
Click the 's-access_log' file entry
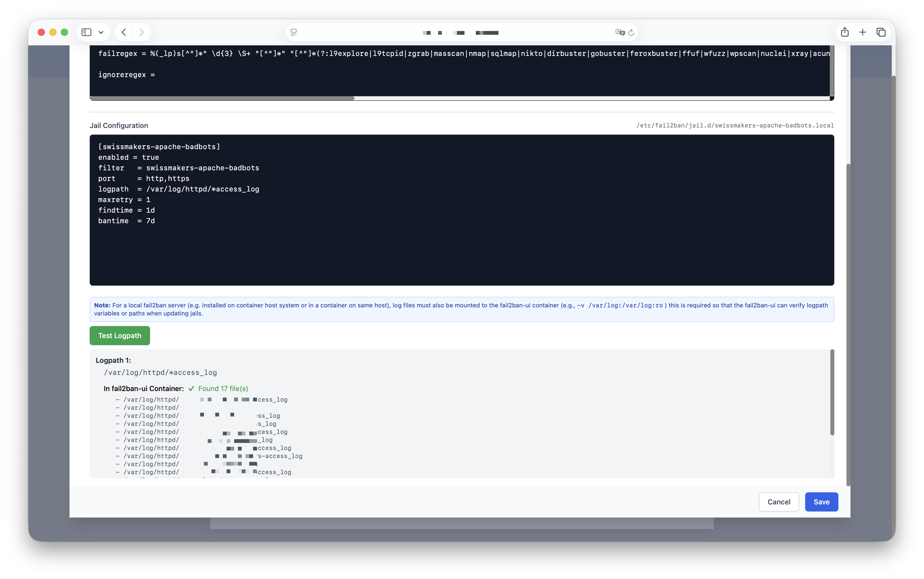click(209, 456)
